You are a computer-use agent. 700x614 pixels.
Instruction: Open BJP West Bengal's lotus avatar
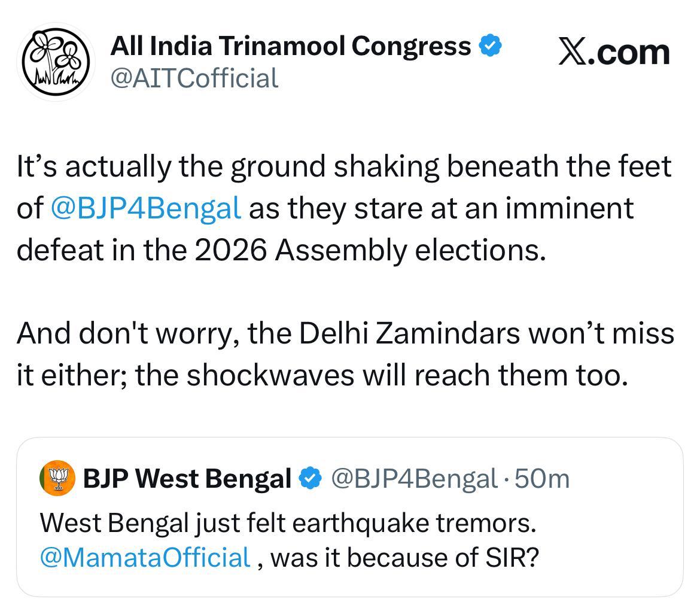pos(57,478)
